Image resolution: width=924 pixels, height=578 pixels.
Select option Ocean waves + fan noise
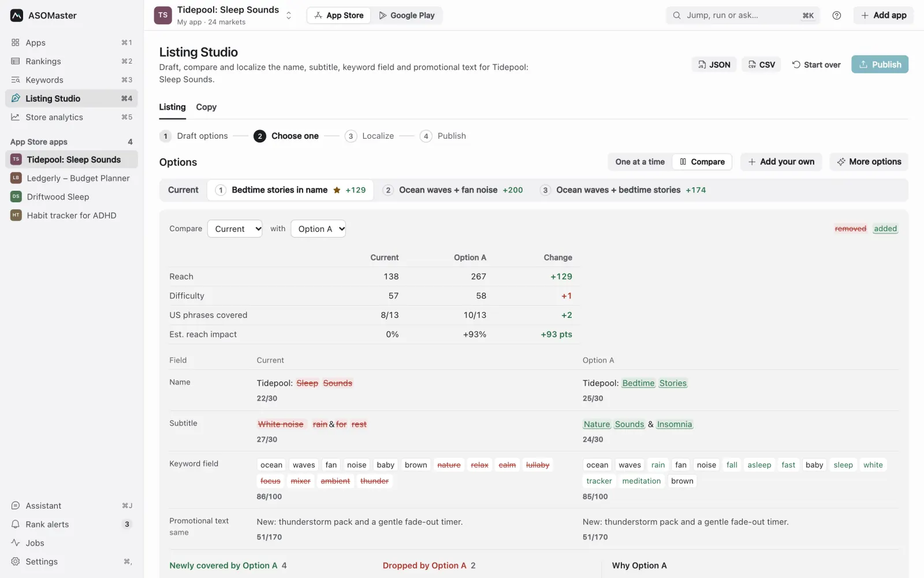point(453,190)
